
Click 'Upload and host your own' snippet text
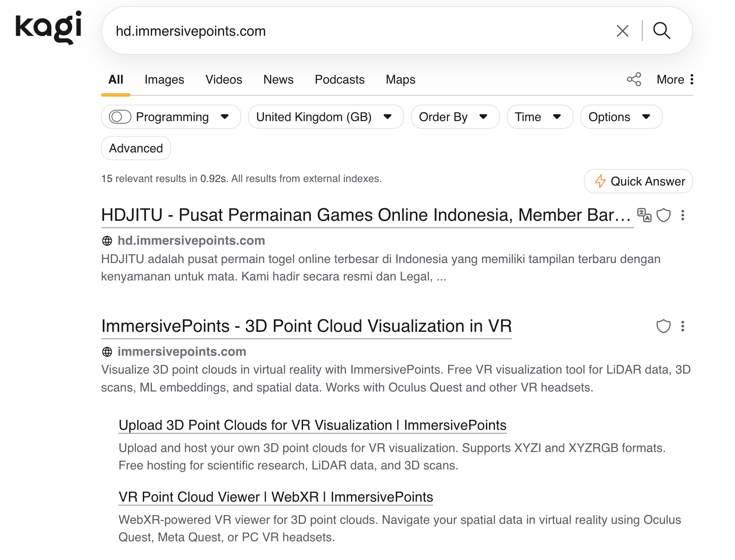point(392,457)
